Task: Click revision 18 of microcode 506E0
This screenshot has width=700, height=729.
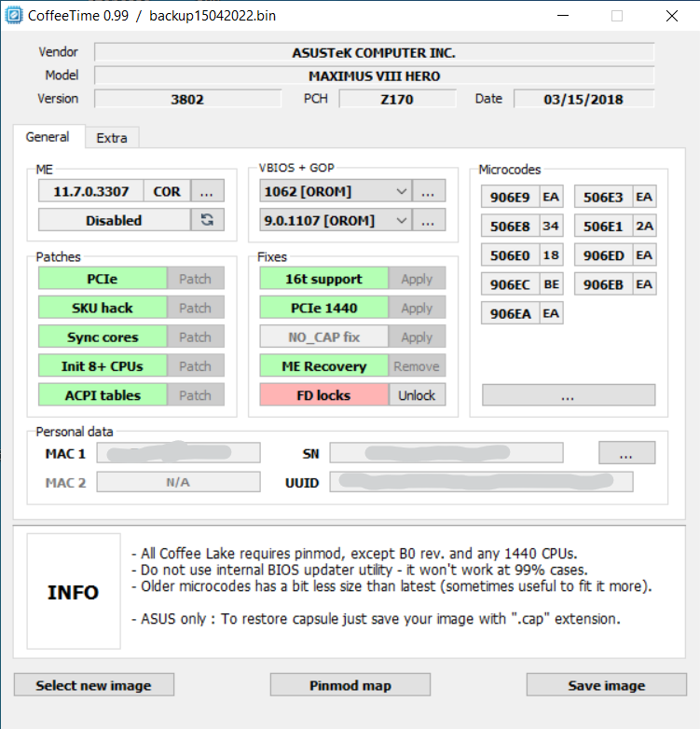Action: pyautogui.click(x=551, y=254)
